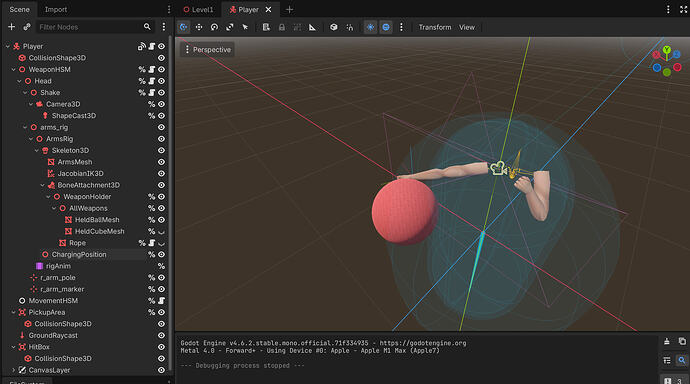Open the ruler measurement tool

(x=312, y=27)
